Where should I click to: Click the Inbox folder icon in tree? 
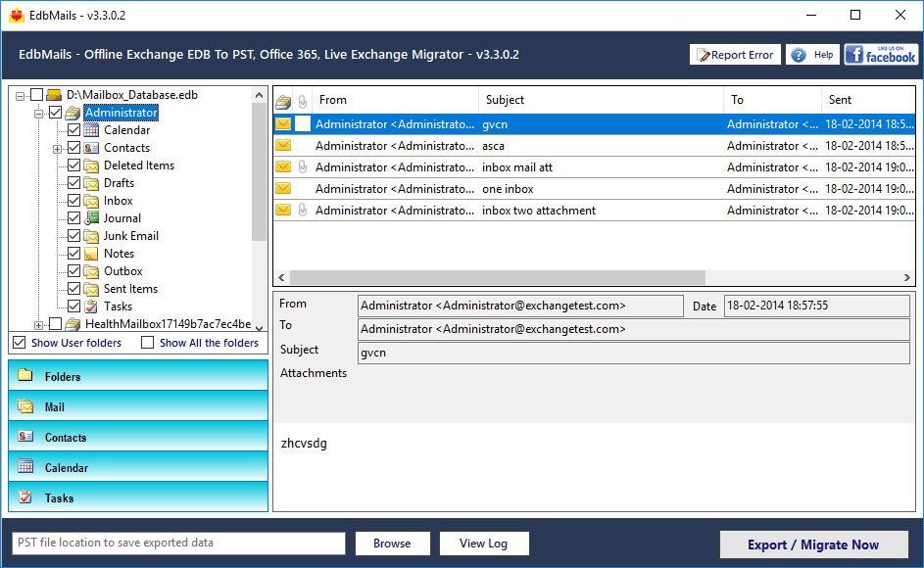pos(91,201)
